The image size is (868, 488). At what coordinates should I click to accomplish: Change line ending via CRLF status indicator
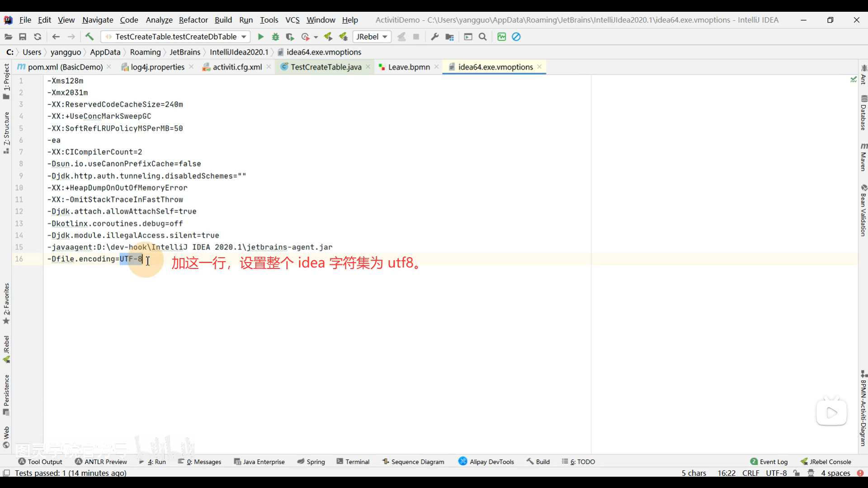pos(750,473)
